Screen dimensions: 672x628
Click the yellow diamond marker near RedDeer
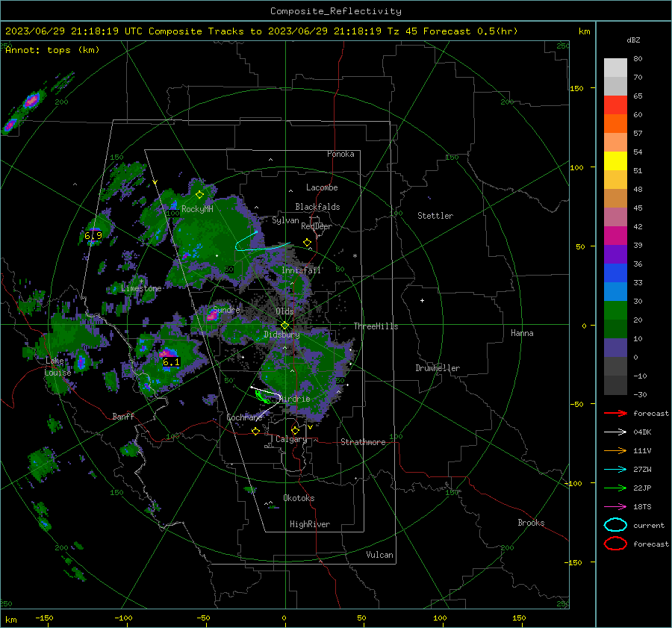[x=307, y=243]
